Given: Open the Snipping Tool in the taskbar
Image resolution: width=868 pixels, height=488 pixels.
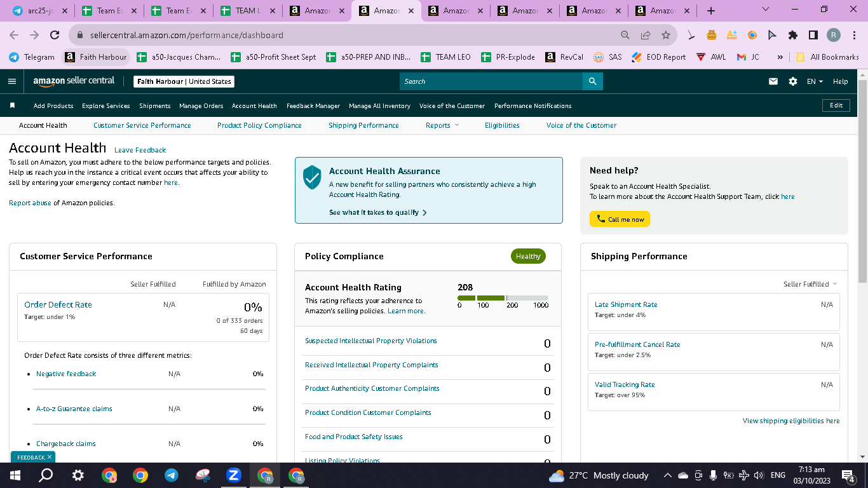Looking at the screenshot, I should click(x=203, y=475).
